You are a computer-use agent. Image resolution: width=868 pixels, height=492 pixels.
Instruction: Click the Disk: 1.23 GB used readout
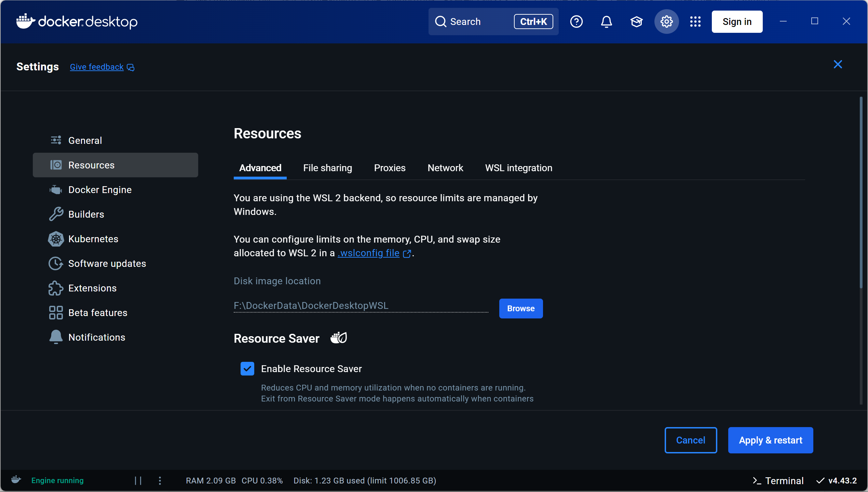(365, 480)
